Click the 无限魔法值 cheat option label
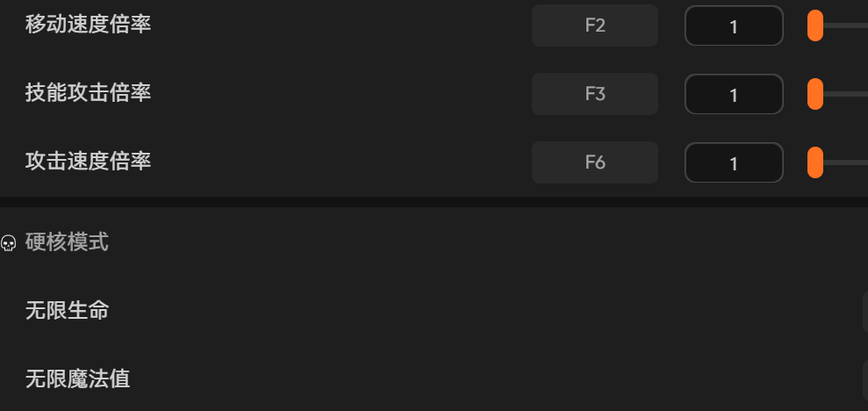This screenshot has height=411, width=868. point(77,379)
